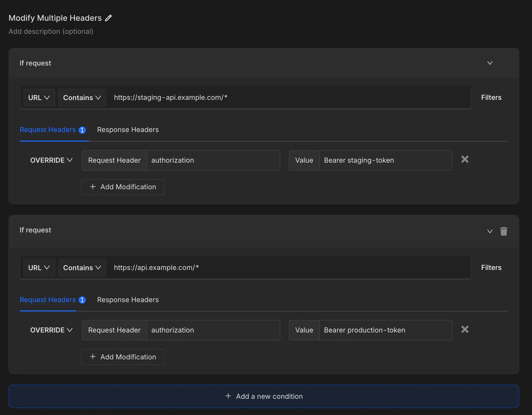Change OVERRIDE type for production header
This screenshot has width=532, height=415.
(51, 330)
